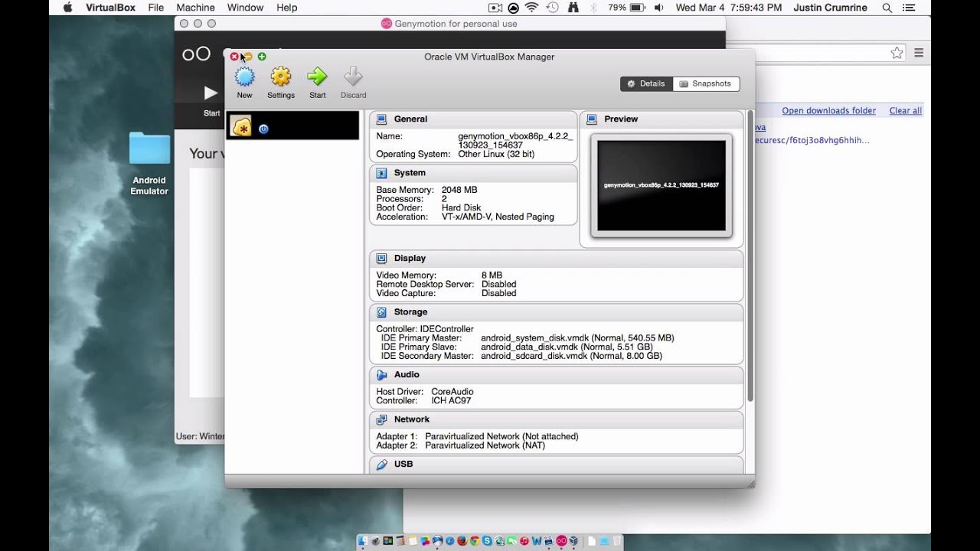Click the powered-off state icon of the VM
Viewport: 980px width, 551px height.
click(x=263, y=129)
